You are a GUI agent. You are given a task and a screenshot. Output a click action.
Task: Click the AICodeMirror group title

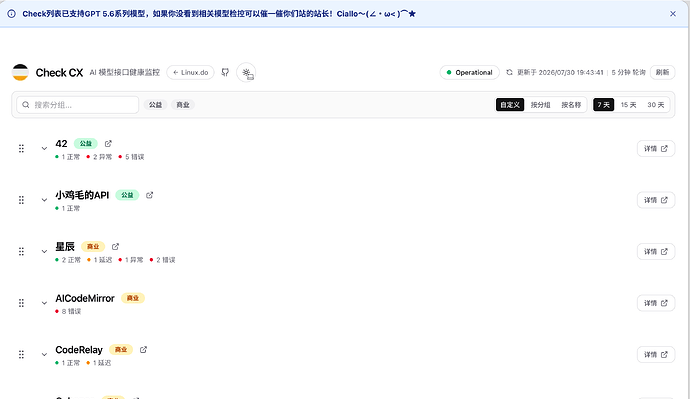tap(84, 298)
